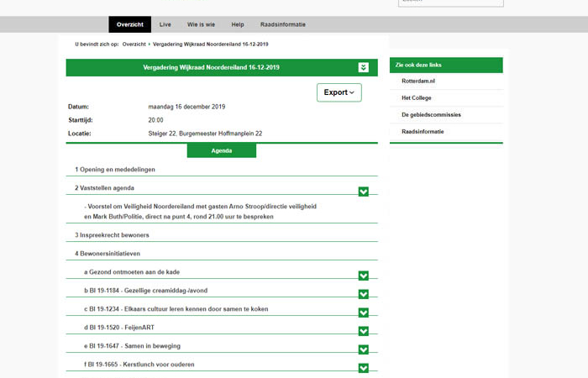Viewport: 588px width, 378px height.
Task: Expand Kerstlunch voor ouderen arrow
Action: click(x=363, y=368)
